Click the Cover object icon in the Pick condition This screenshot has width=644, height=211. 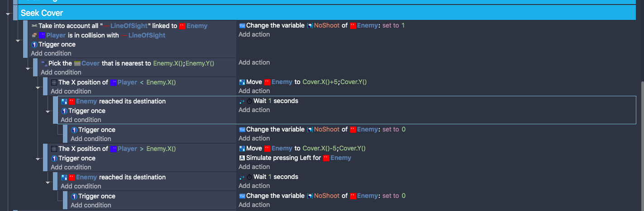coord(77,64)
